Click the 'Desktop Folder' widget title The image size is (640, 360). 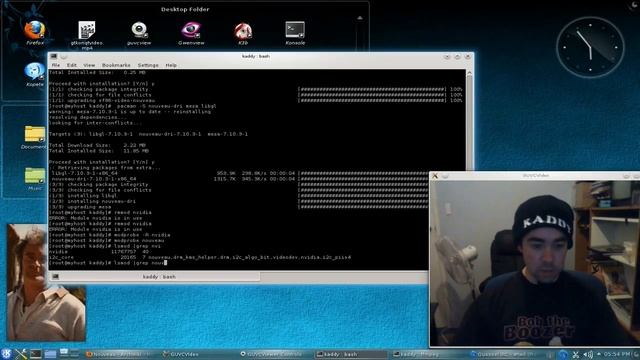(x=185, y=9)
